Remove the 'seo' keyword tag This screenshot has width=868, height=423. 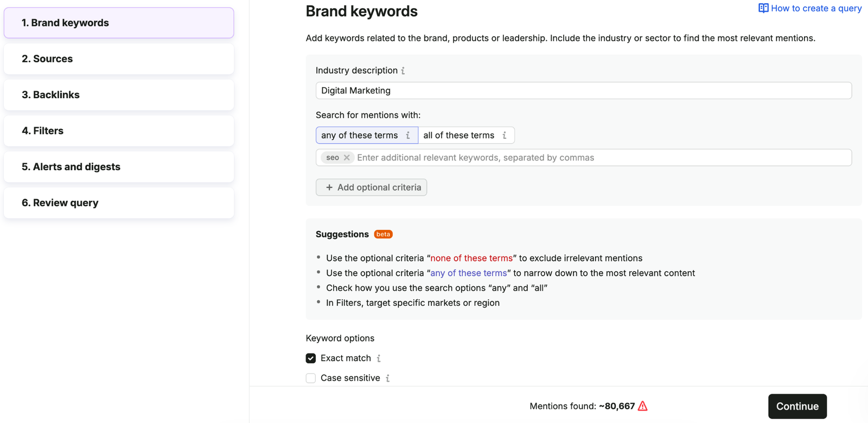point(347,158)
